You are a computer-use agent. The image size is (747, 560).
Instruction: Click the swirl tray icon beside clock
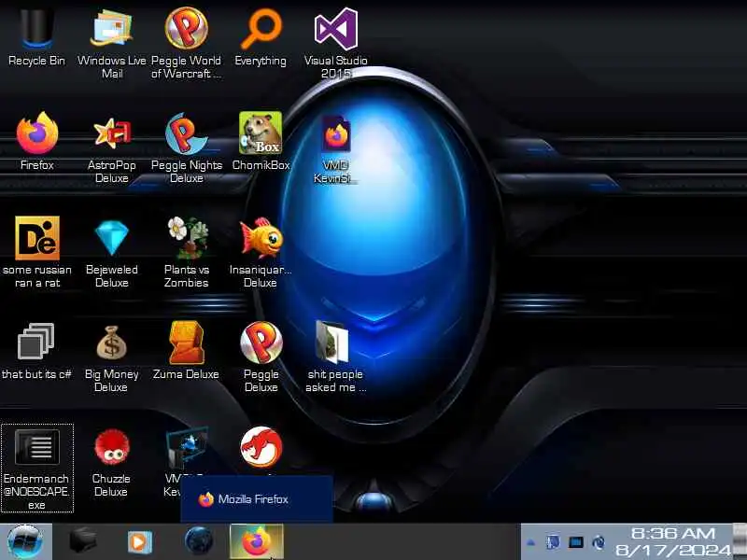(x=599, y=542)
